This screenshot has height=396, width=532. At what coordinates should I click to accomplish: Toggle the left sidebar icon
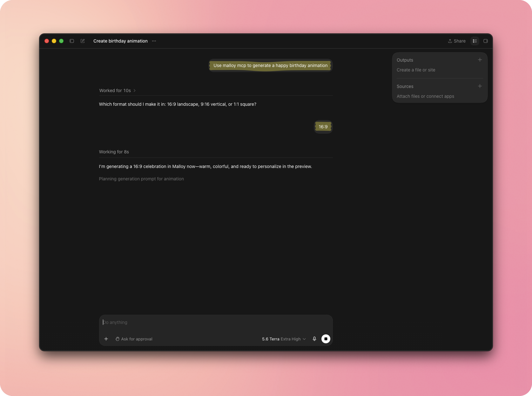pyautogui.click(x=72, y=41)
